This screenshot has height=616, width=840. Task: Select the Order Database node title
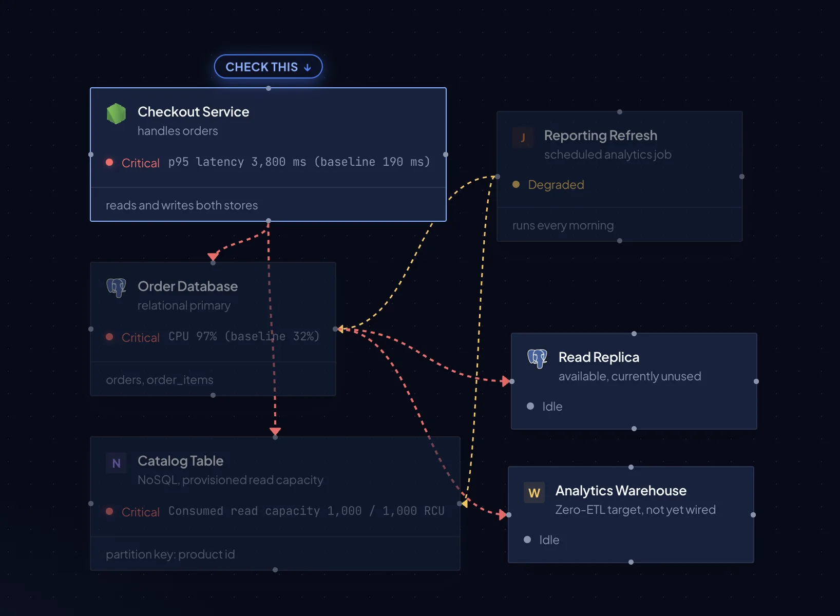tap(187, 286)
